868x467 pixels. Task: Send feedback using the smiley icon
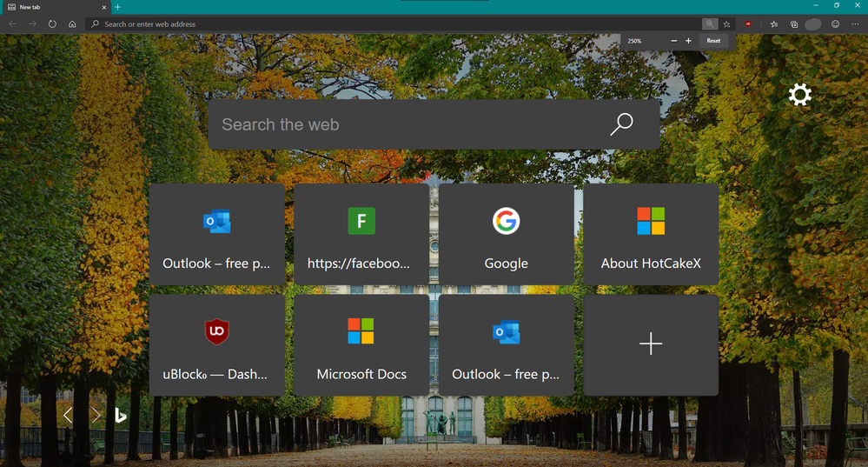835,24
